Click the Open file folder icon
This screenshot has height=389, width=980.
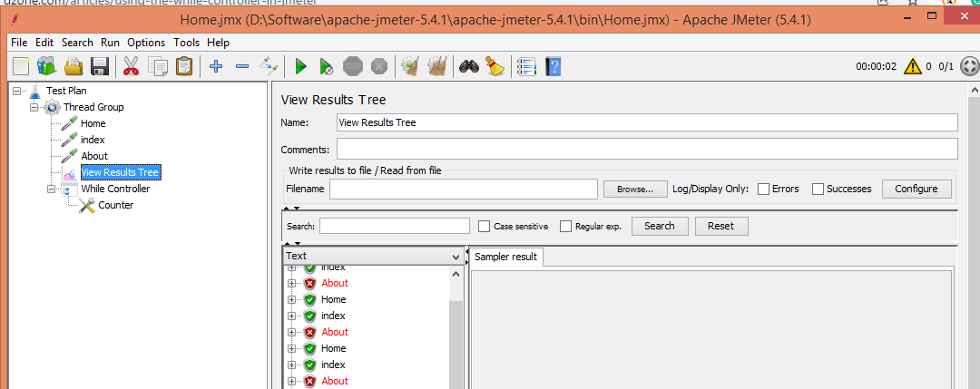point(73,66)
